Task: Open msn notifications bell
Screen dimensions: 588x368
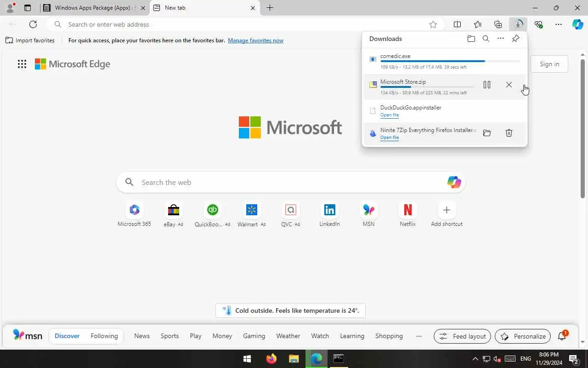Action: pyautogui.click(x=562, y=336)
